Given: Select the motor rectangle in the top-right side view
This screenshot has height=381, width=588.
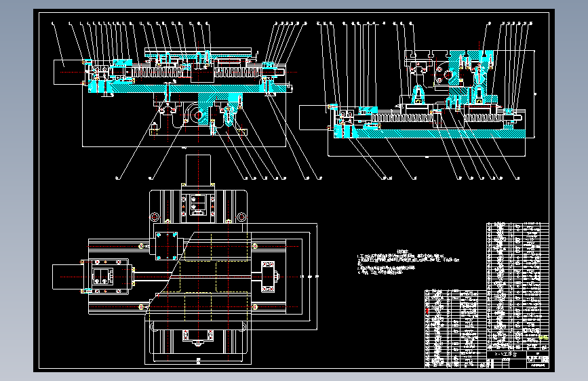Looking at the screenshot, I should pyautogui.click(x=313, y=118).
